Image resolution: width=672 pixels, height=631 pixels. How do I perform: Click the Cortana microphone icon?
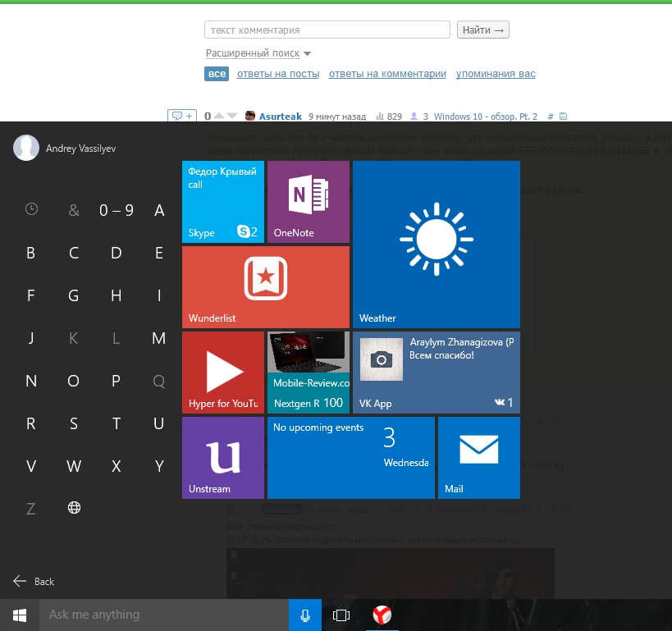click(x=305, y=615)
